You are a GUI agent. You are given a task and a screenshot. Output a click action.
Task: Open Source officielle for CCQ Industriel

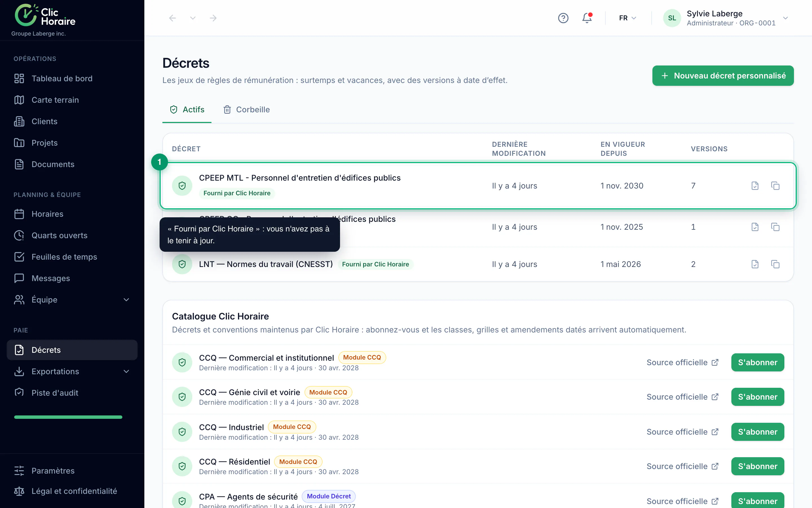(x=683, y=432)
